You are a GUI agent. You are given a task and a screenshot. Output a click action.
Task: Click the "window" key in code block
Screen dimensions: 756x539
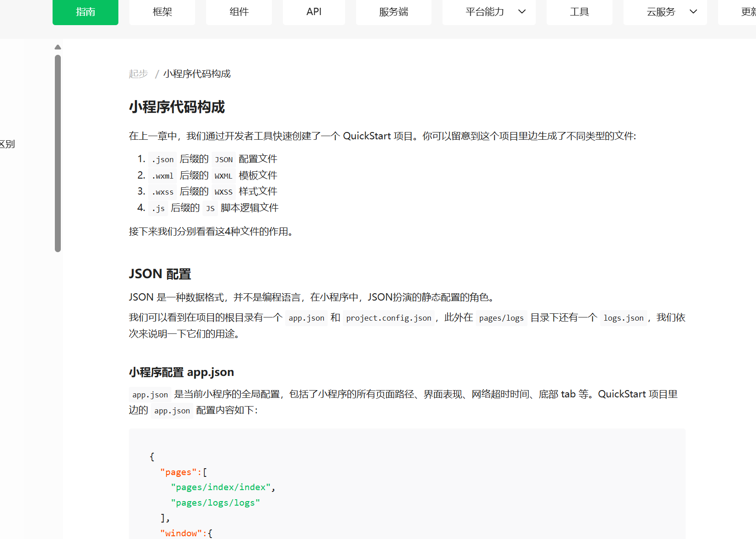(x=181, y=533)
